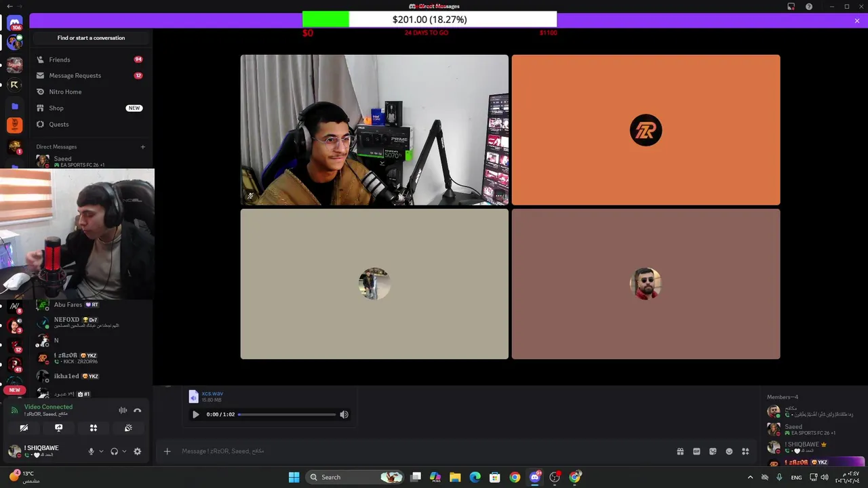Go back with title bar arrow

point(9,6)
